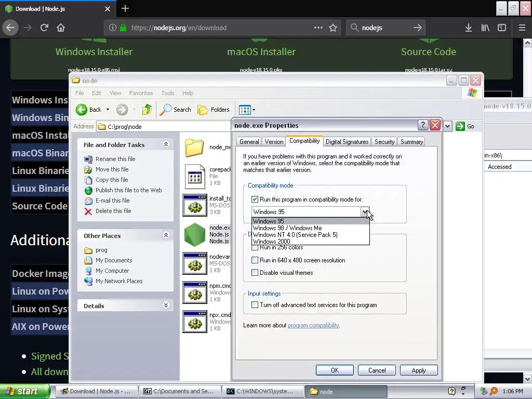This screenshot has height=399, width=532.
Task: Check Disable visual themes
Action: pos(255,272)
